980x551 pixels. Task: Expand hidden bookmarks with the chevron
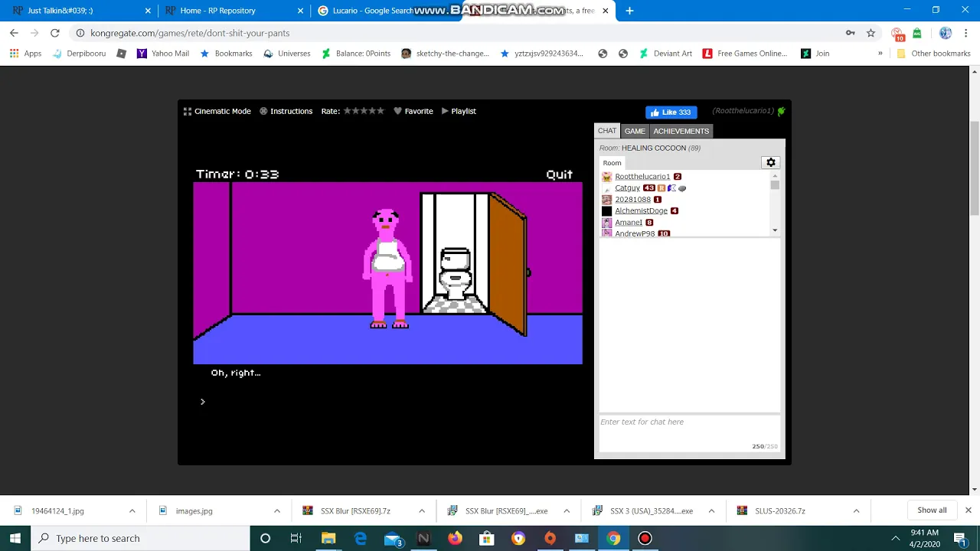[880, 54]
